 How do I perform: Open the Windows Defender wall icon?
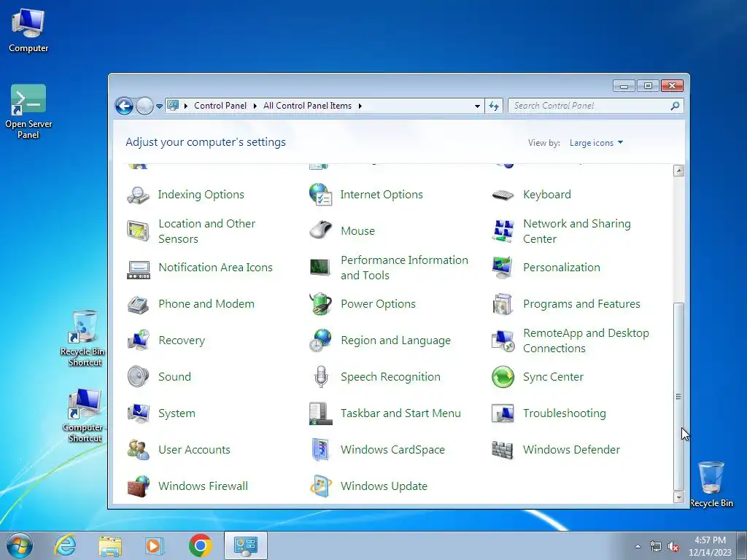[503, 449]
